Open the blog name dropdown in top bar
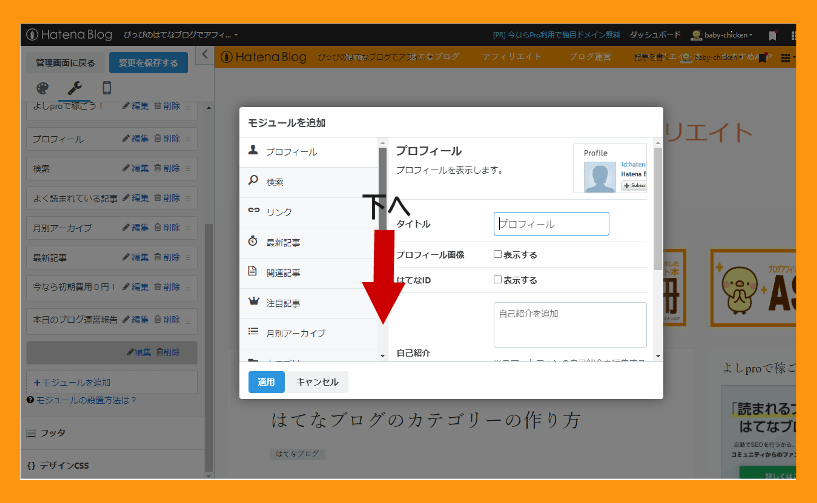817x503 pixels. click(180, 35)
